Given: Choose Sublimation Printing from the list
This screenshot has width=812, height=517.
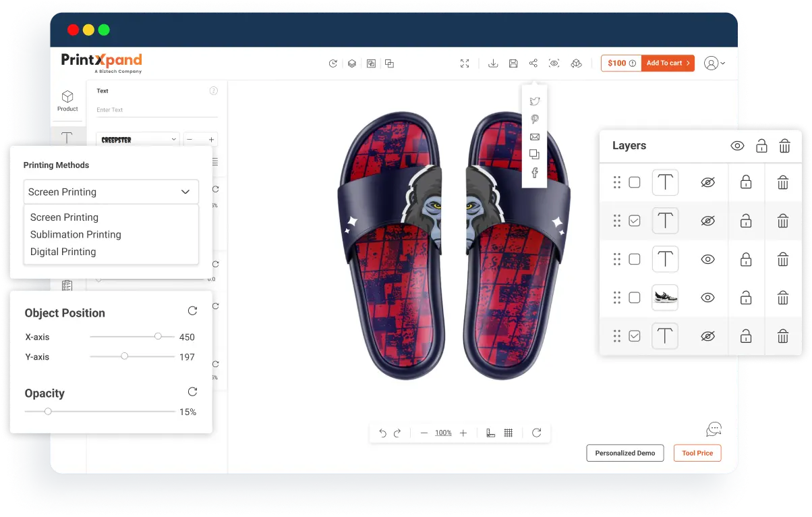Looking at the screenshot, I should click(76, 234).
